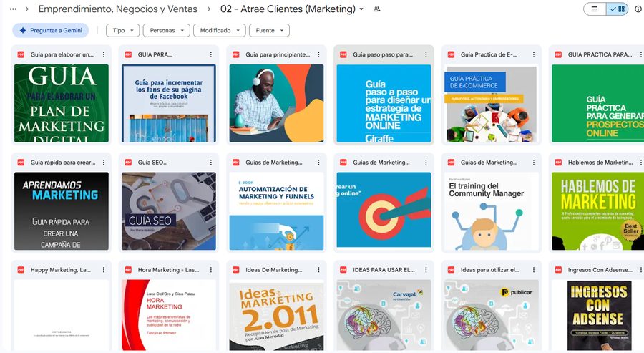644x353 pixels.
Task: Open the 'Aprendamos Marketing' black thumbnail
Action: point(62,211)
